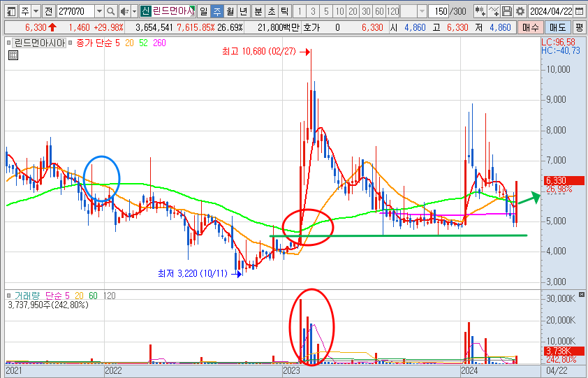Open the calendar date picker icon
Screen dimensions: 588x378
coord(579,11)
